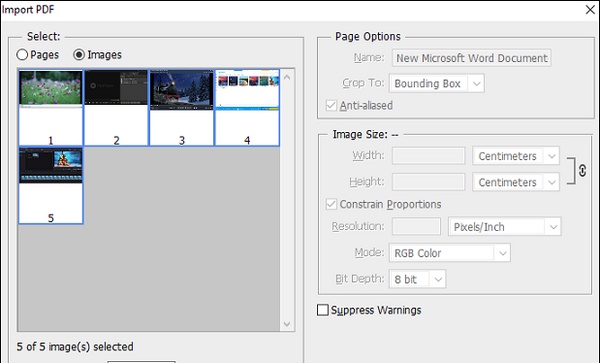Click the Name field in Page Options
Screen dimensions: 600x363
pyautogui.click(x=471, y=58)
